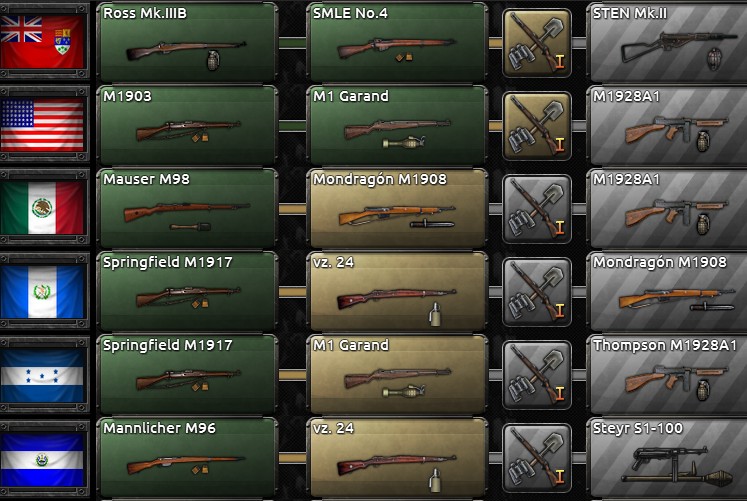This screenshot has height=501, width=747.
Task: Choose the Guatemala flag icon
Action: click(x=42, y=291)
